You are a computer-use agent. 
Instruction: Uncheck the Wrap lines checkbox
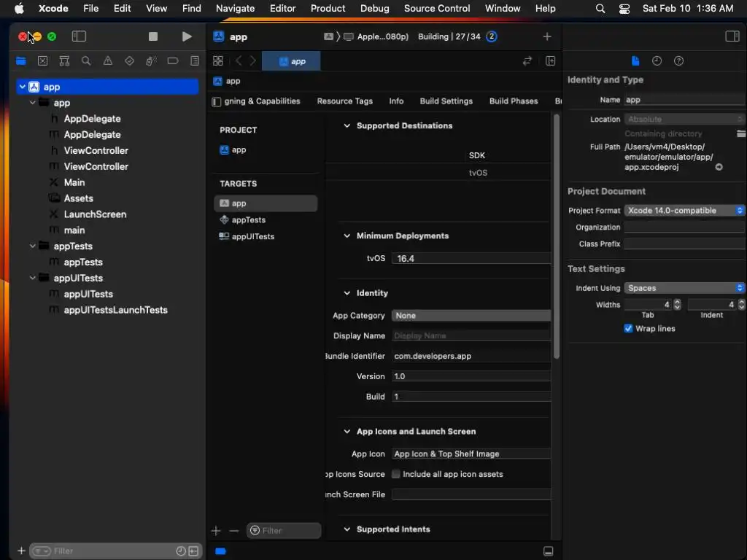tap(628, 329)
